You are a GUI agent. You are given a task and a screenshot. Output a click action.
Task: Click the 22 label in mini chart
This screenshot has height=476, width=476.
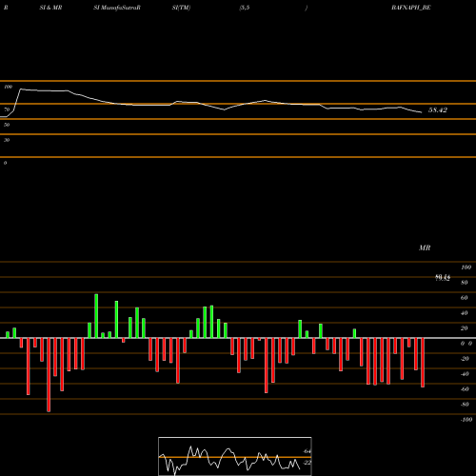click(x=307, y=463)
